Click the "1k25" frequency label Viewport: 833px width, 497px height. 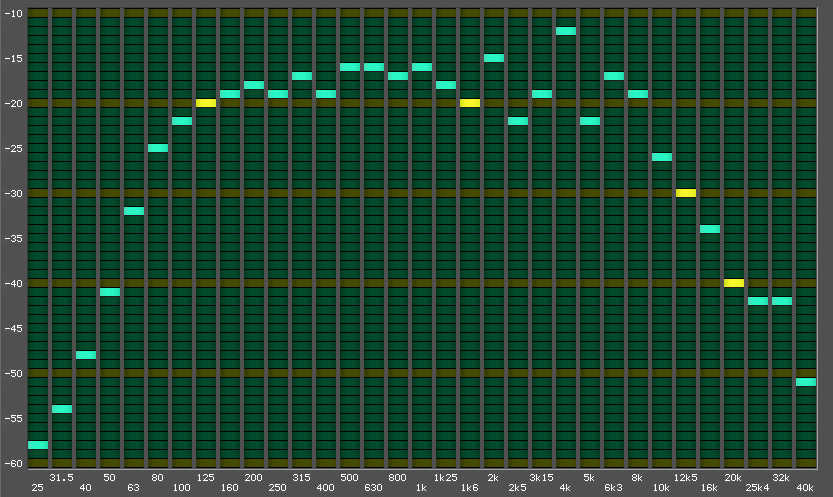coord(445,477)
